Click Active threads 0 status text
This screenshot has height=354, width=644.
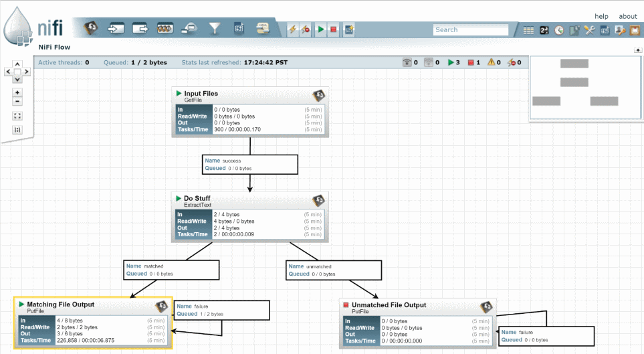tap(64, 62)
